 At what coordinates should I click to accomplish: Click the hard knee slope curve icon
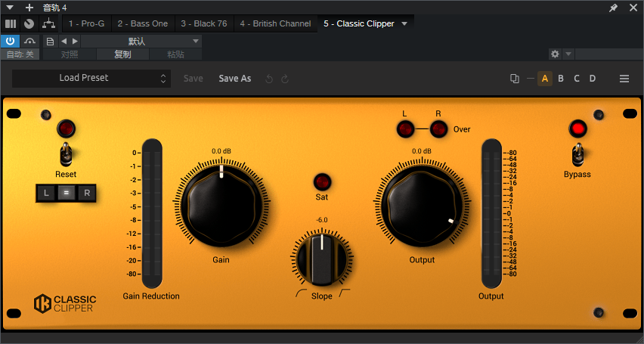coord(344,293)
